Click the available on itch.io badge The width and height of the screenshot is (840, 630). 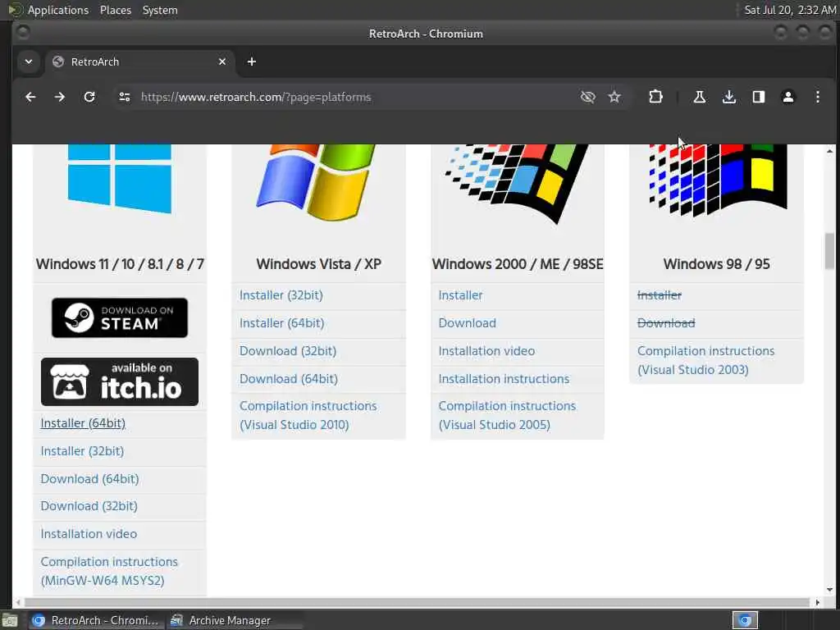(x=120, y=382)
